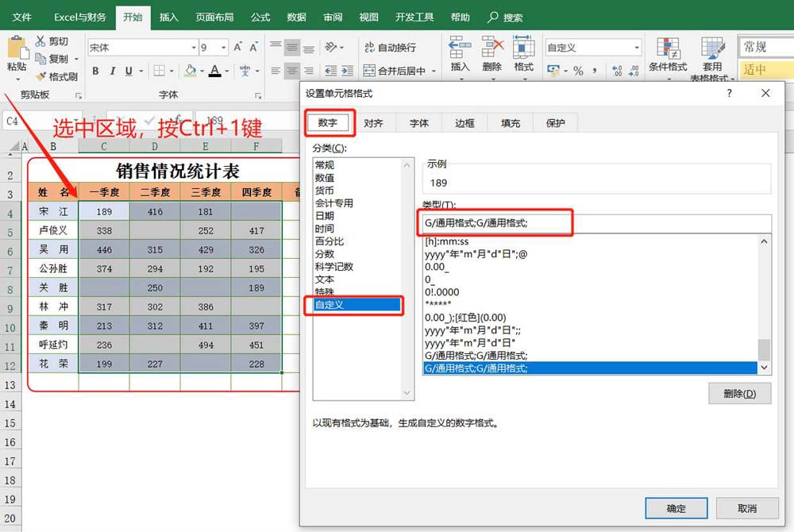Click the dialog help question mark
Image resolution: width=794 pixels, height=532 pixels.
click(729, 93)
